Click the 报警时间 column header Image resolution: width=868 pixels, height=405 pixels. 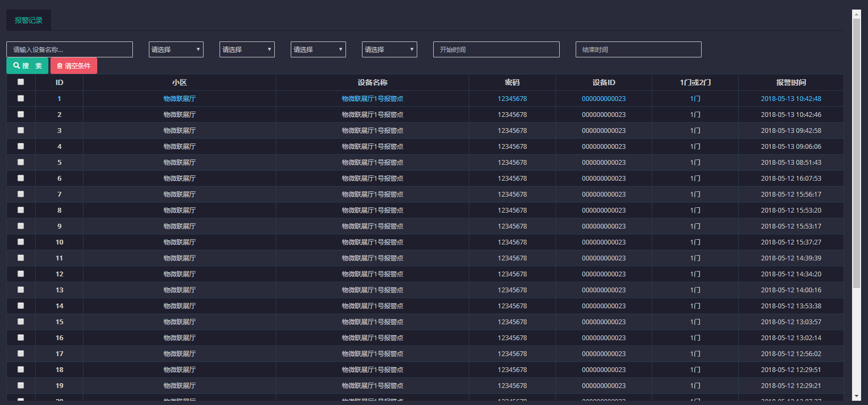[x=790, y=82]
